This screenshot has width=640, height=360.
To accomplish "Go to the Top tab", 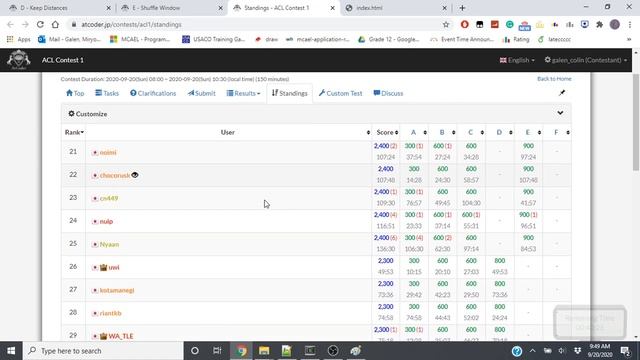I will tap(75, 93).
